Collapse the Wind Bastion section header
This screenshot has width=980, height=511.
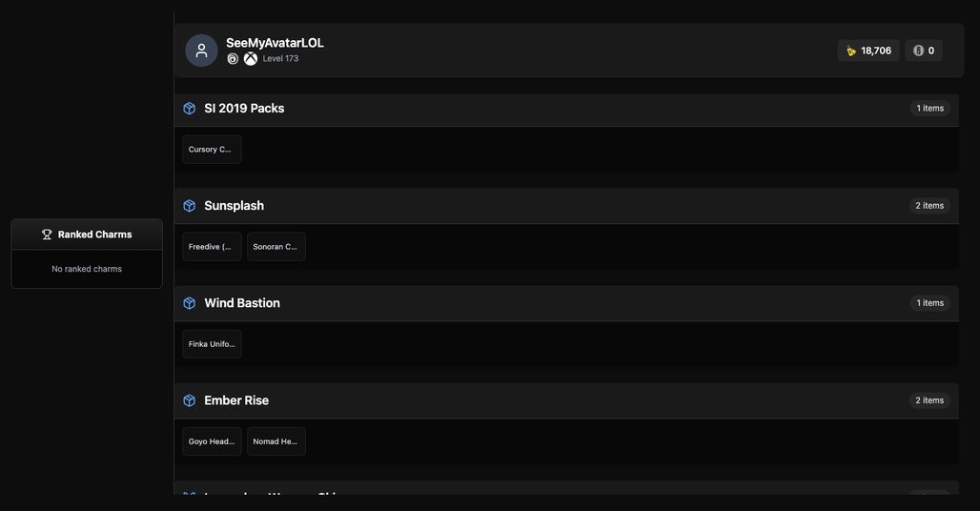click(x=566, y=303)
